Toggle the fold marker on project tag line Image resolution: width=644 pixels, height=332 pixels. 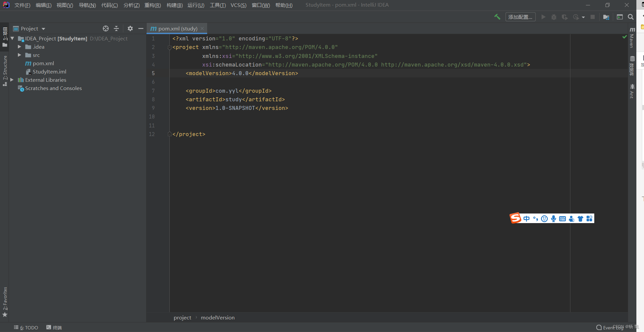(x=169, y=47)
